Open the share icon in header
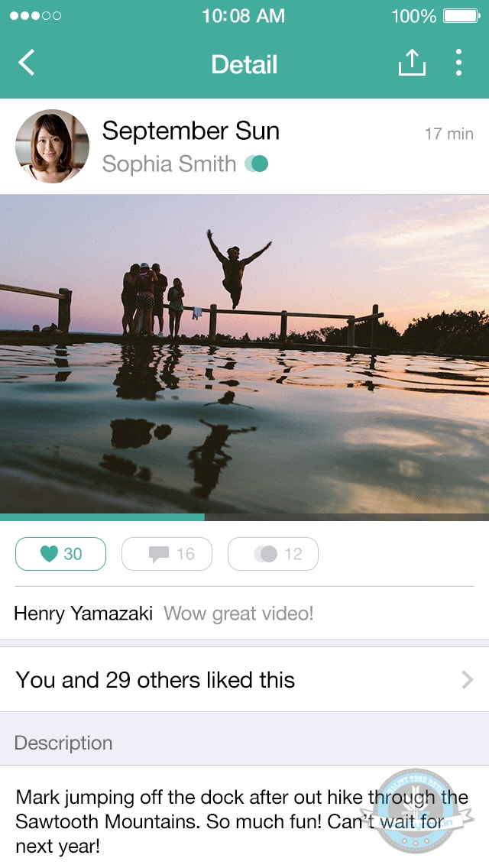Screen dimensions: 489x868 411,63
